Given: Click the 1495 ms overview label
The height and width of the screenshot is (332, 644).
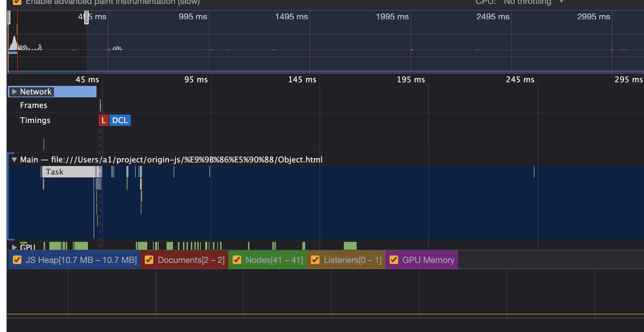Looking at the screenshot, I should pyautogui.click(x=291, y=17).
